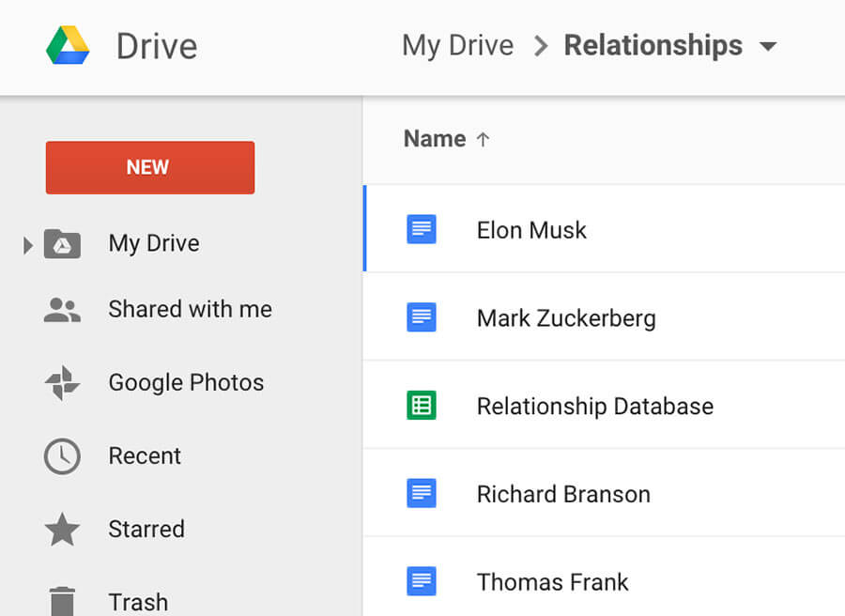Click the My Drive folder icon in sidebar
This screenshot has height=616, width=845.
pos(63,244)
